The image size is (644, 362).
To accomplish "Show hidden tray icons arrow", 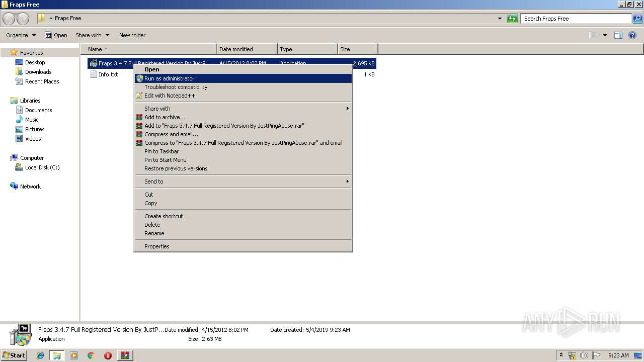I will point(561,355).
